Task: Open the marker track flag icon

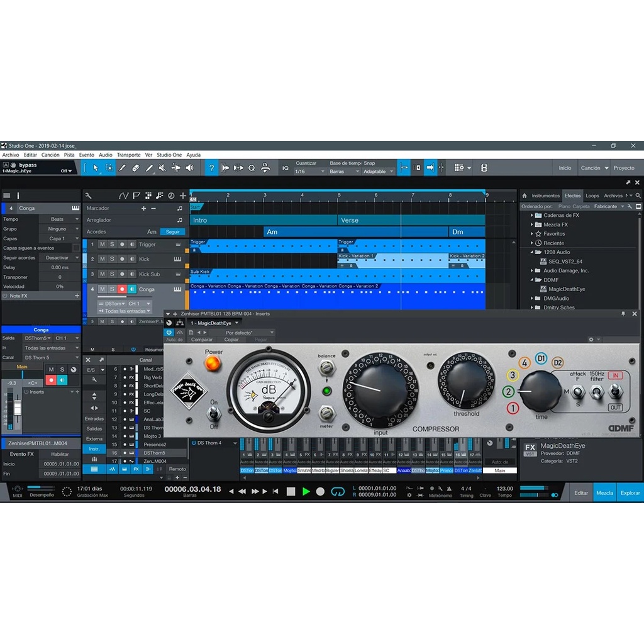Action: (x=136, y=196)
